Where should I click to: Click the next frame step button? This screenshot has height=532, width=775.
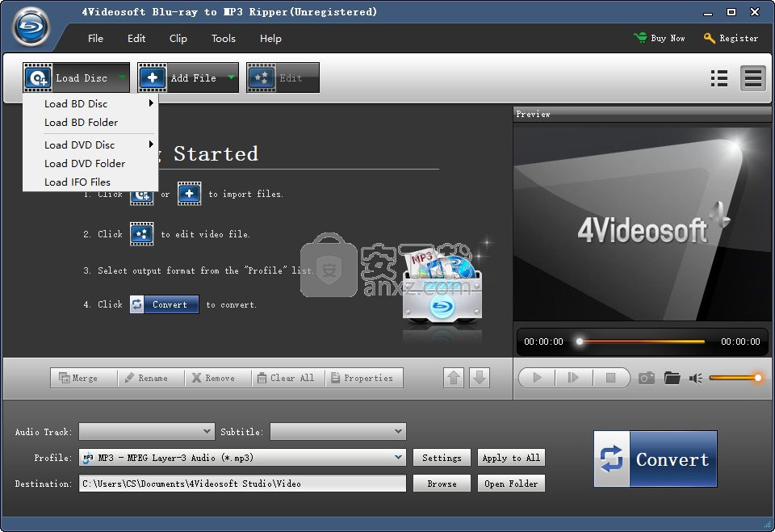(x=573, y=379)
